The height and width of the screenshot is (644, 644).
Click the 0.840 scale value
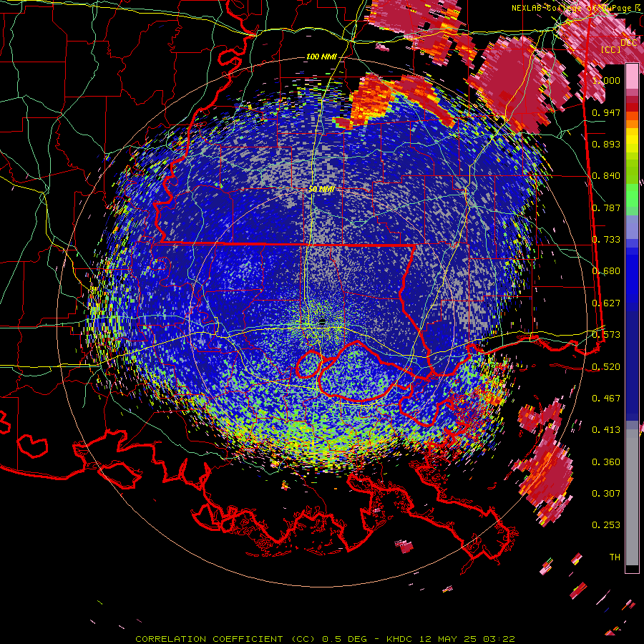(x=606, y=176)
